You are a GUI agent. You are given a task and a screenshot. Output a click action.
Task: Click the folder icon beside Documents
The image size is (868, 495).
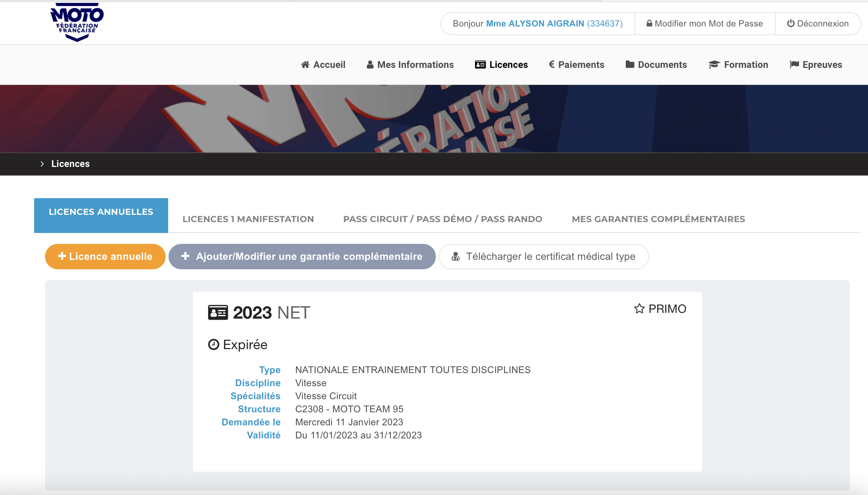tap(630, 65)
